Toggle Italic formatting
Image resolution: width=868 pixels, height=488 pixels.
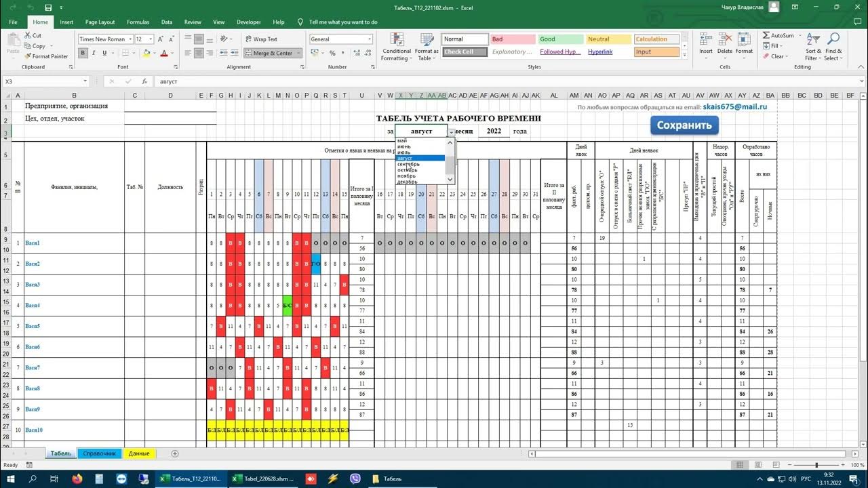click(x=94, y=53)
